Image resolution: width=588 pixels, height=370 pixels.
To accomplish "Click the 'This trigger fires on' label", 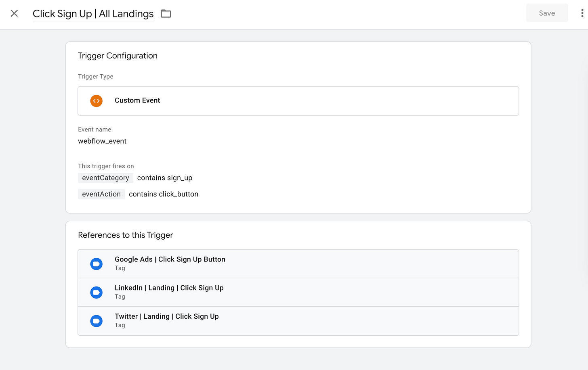I will click(106, 166).
